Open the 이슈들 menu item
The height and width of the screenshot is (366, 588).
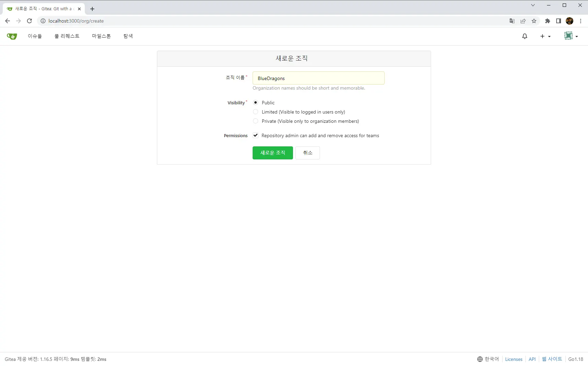pos(35,36)
